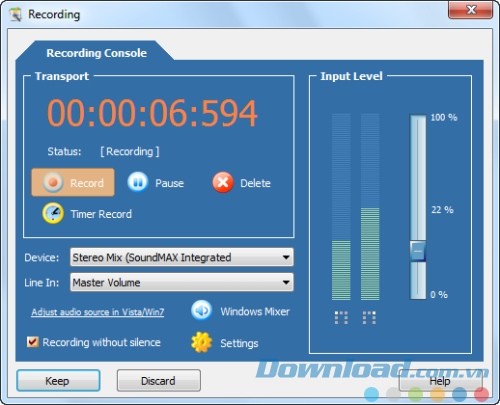Click the [Recording] status text
Image resolution: width=500 pixels, height=405 pixels.
pyautogui.click(x=130, y=152)
